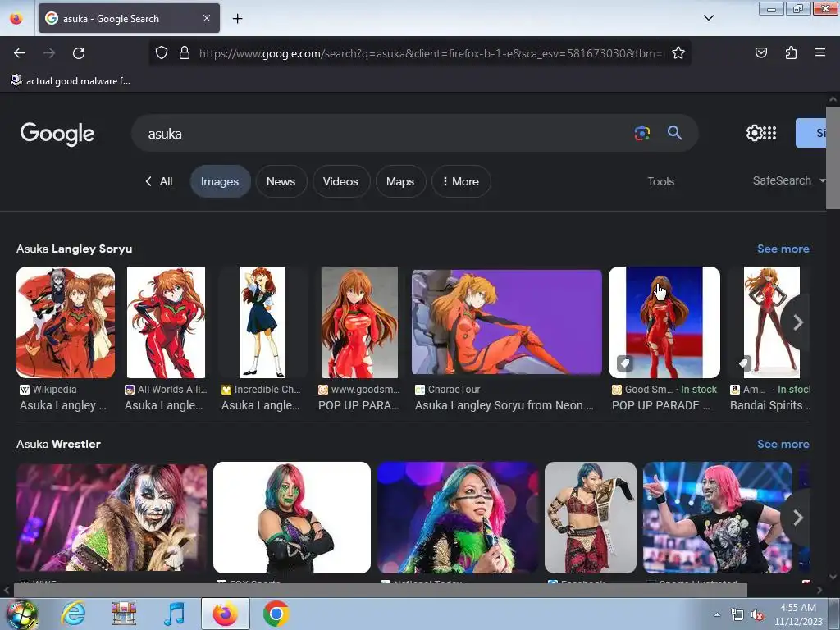Open the actual good malware bookmark
The height and width of the screenshot is (630, 840).
pyautogui.click(x=71, y=81)
